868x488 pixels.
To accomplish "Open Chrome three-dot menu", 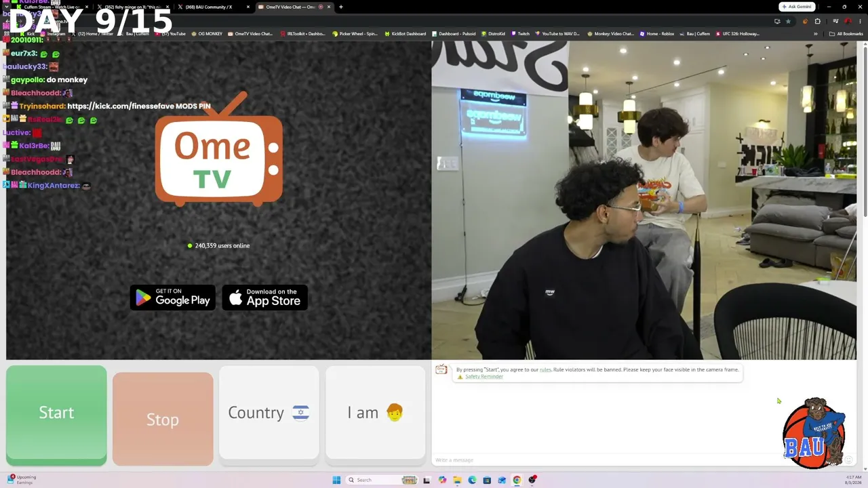I will coord(860,21).
